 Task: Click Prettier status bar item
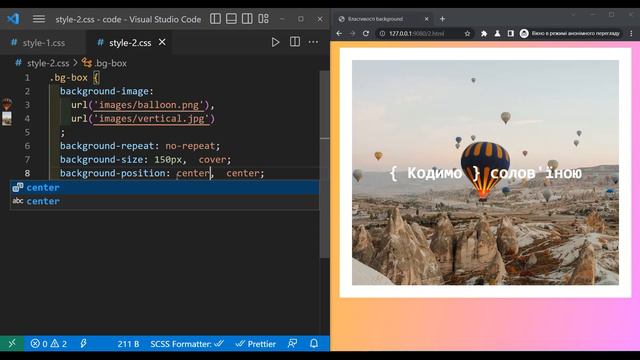(256, 344)
